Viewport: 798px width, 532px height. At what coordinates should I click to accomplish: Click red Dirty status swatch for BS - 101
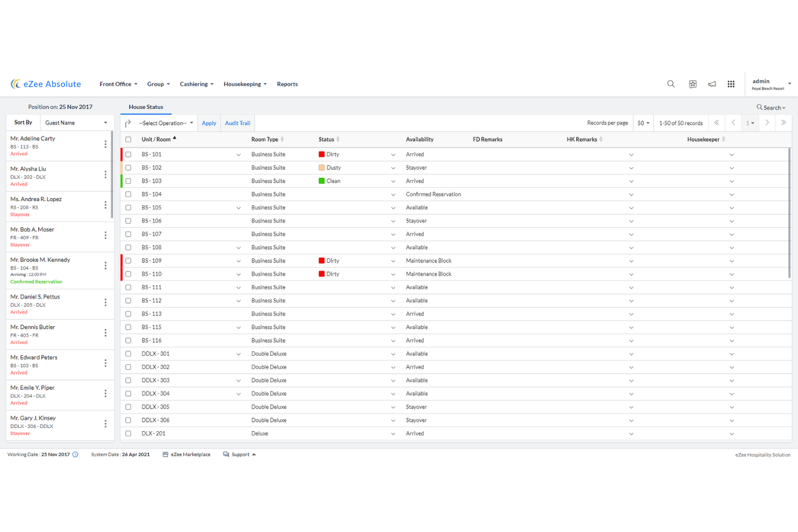(322, 154)
